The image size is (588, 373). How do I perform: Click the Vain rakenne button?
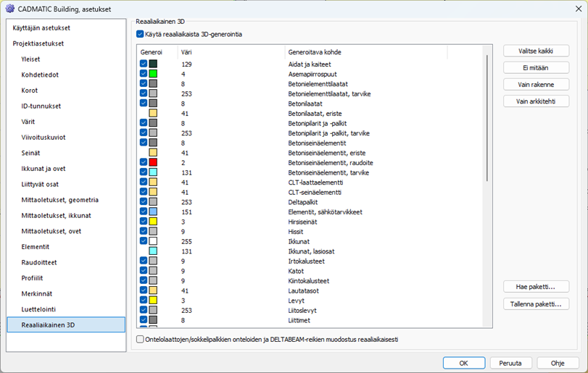536,85
